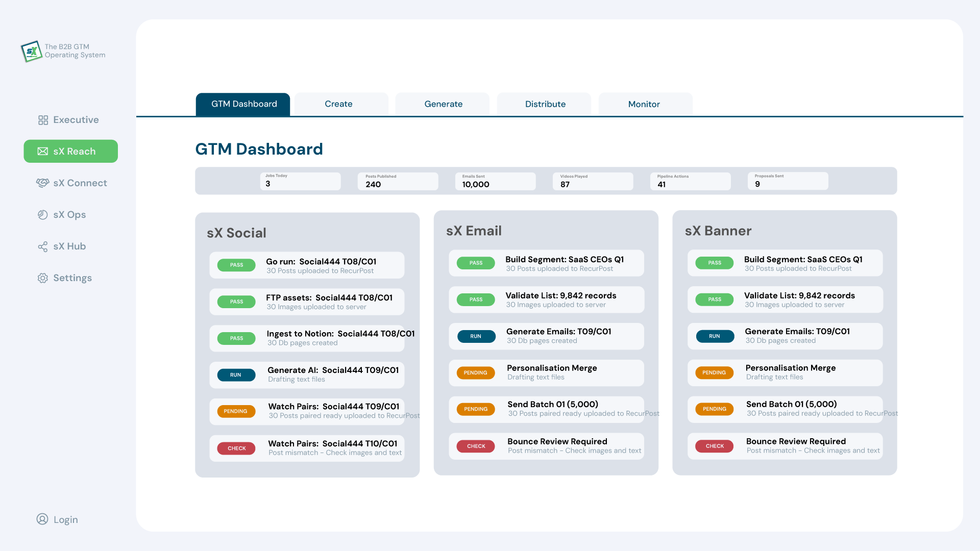
Task: Open Personalisation Merge row in sX Banner
Action: [790, 368]
